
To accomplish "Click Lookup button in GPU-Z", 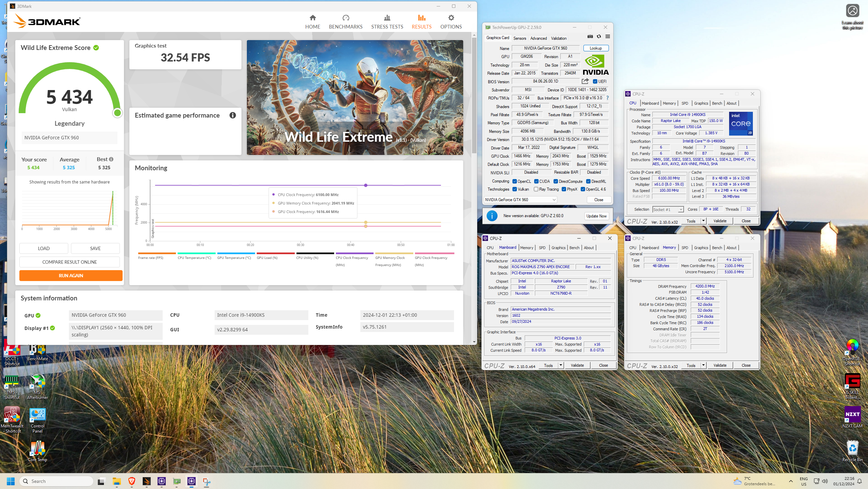I will pos(596,48).
